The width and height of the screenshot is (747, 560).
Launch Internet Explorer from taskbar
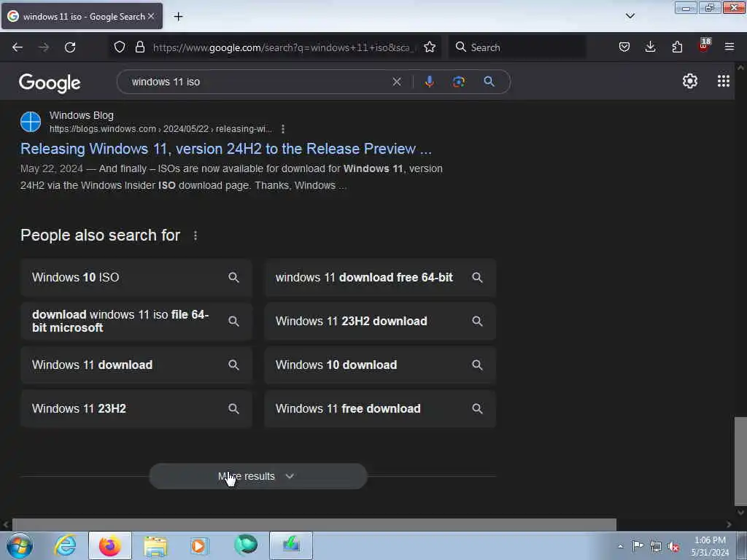[x=65, y=545]
